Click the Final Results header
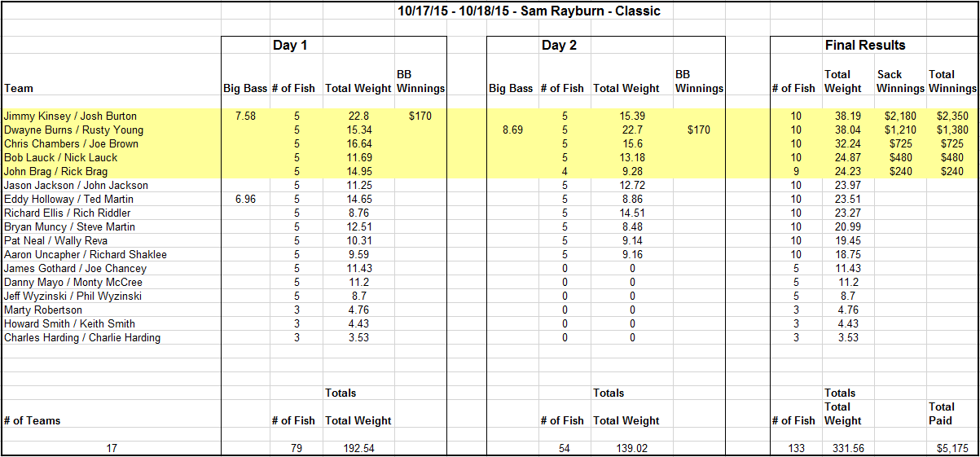Image resolution: width=980 pixels, height=457 pixels. [x=865, y=46]
